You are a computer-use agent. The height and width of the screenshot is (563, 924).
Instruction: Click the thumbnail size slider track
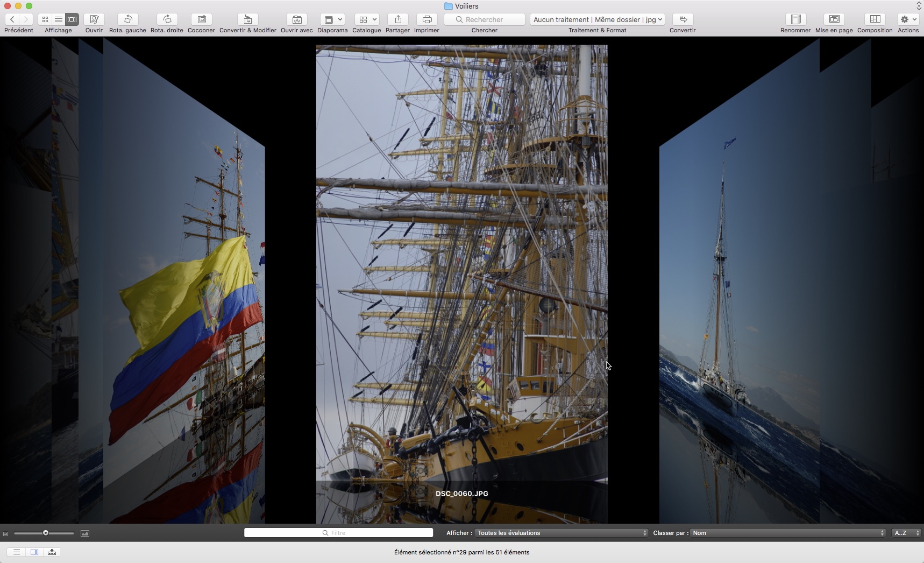pos(59,533)
